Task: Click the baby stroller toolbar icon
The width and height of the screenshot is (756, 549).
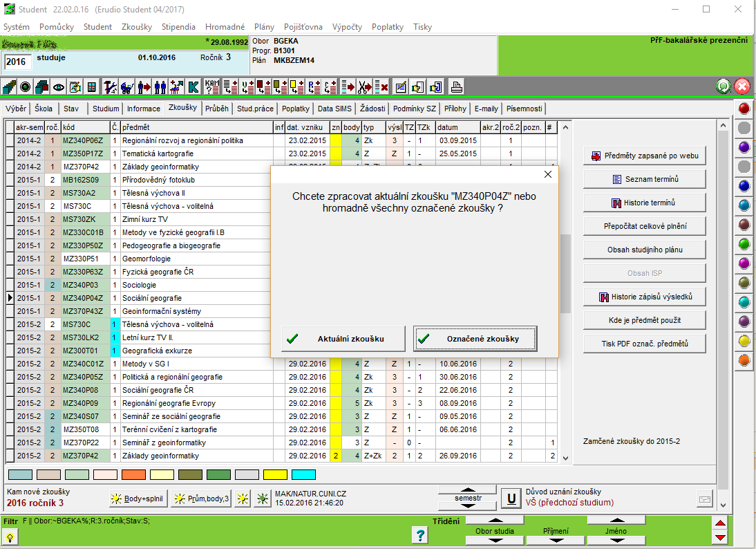Action: [127, 87]
